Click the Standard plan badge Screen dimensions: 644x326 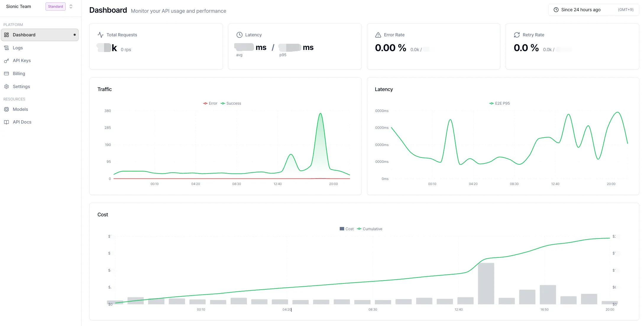coord(56,7)
